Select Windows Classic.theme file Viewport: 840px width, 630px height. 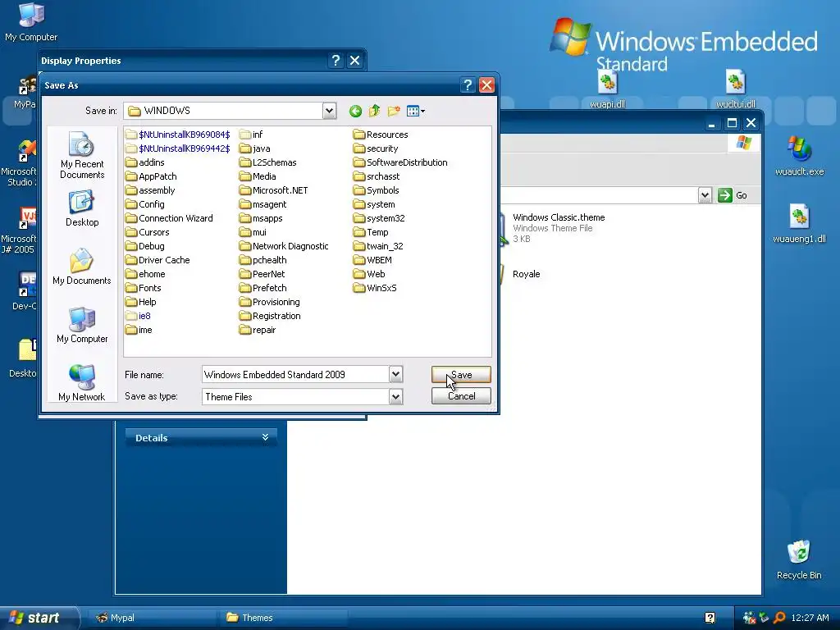tap(559, 228)
